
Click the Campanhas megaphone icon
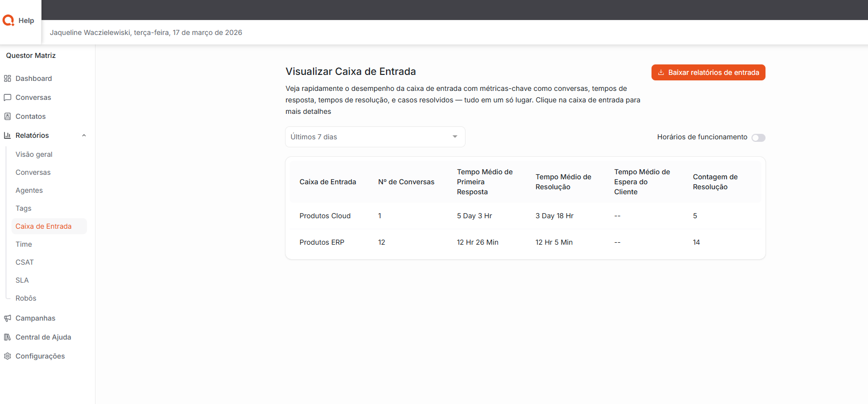click(7, 318)
